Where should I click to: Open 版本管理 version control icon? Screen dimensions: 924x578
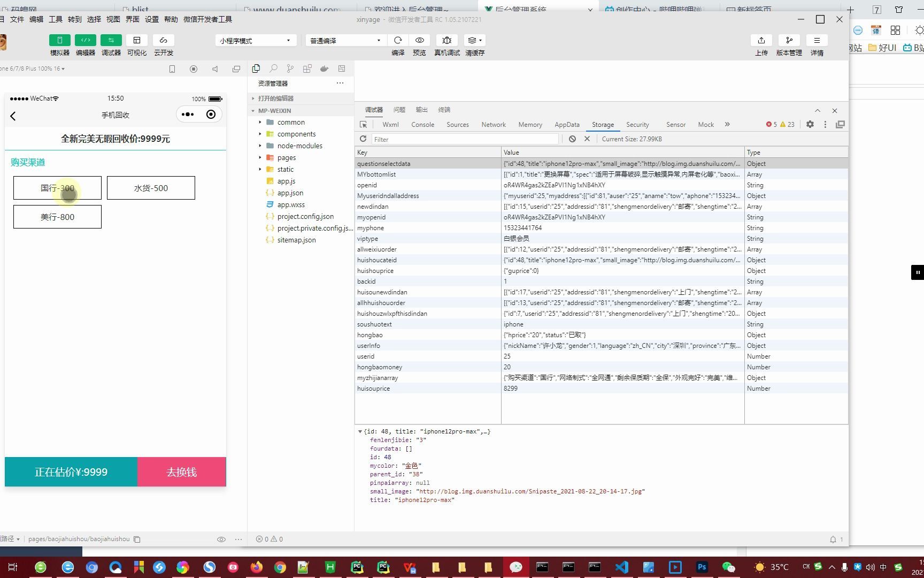click(x=789, y=40)
